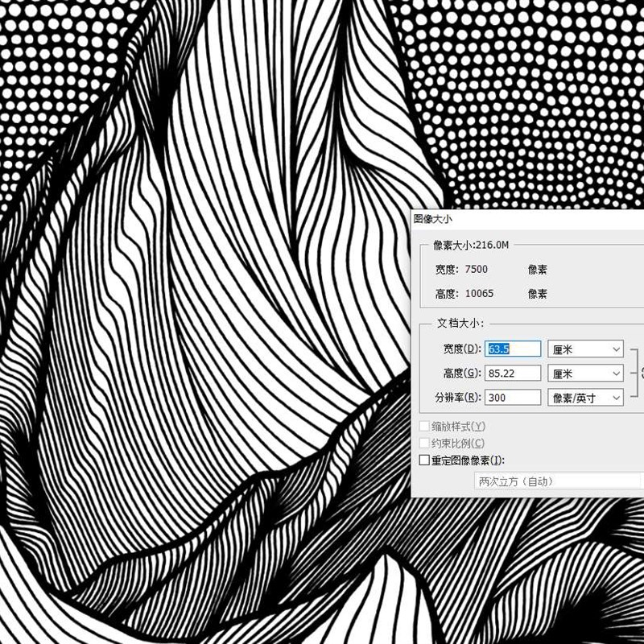Click the 分辨率(R) label

(458, 397)
